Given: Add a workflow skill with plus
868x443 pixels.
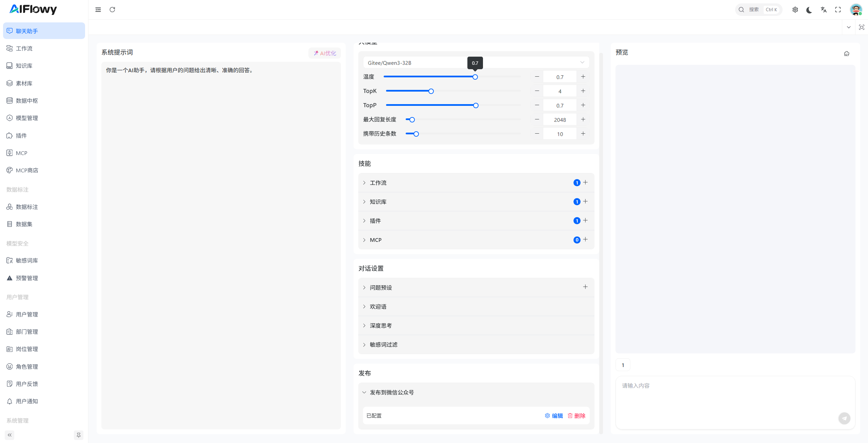Looking at the screenshot, I should click(x=585, y=182).
